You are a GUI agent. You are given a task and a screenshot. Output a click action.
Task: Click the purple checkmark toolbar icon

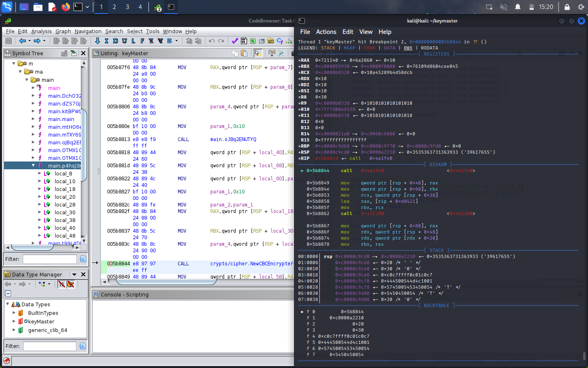click(x=235, y=41)
